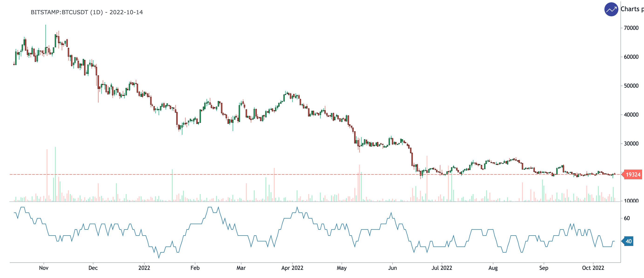The image size is (644, 278).
Task: Click the 40000 price axis label
Action: pos(631,115)
